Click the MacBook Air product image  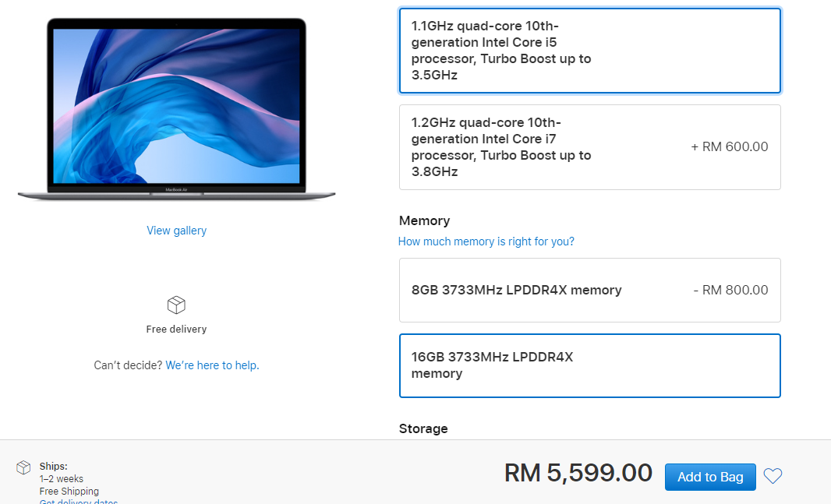176,109
